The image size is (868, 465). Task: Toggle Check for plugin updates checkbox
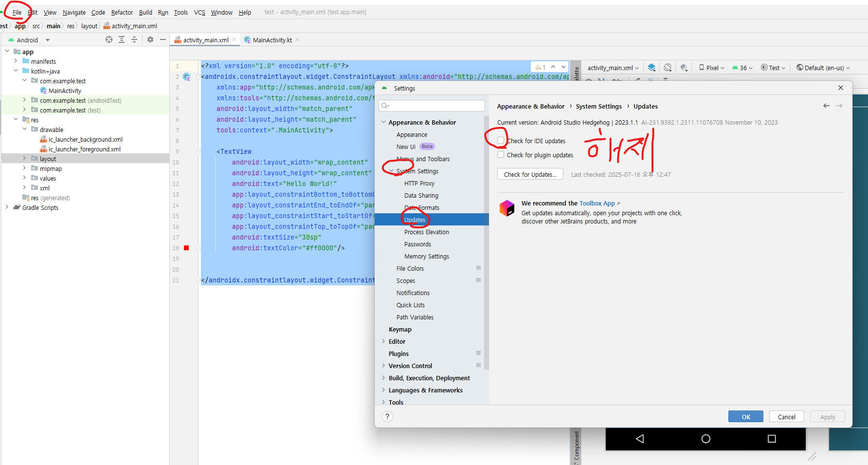click(x=501, y=155)
